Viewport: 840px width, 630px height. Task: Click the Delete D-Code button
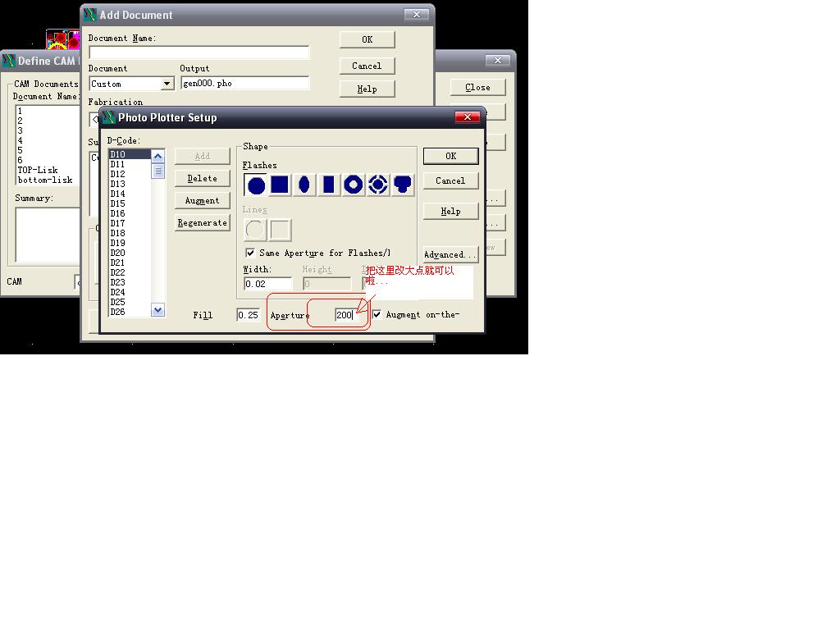(203, 178)
